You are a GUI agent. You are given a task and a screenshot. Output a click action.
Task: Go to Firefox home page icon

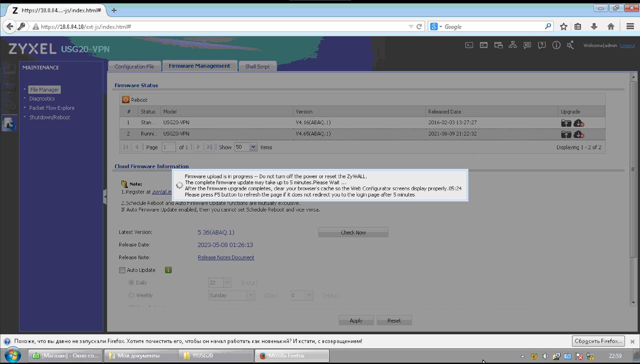coord(610,26)
